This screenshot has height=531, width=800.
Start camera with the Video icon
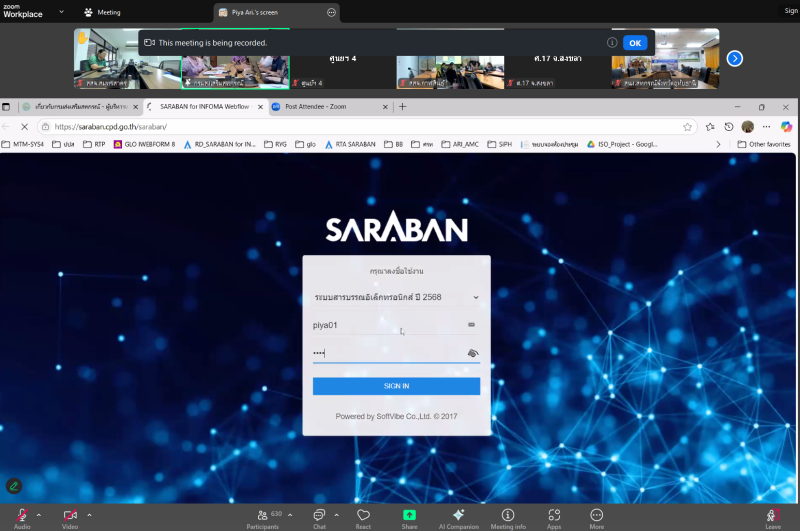point(70,514)
